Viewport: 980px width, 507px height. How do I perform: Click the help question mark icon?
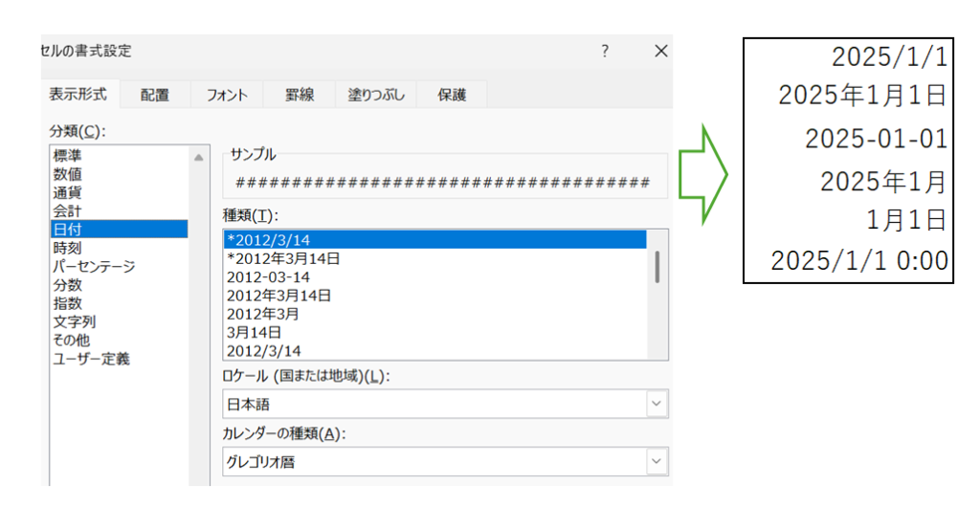tap(605, 52)
